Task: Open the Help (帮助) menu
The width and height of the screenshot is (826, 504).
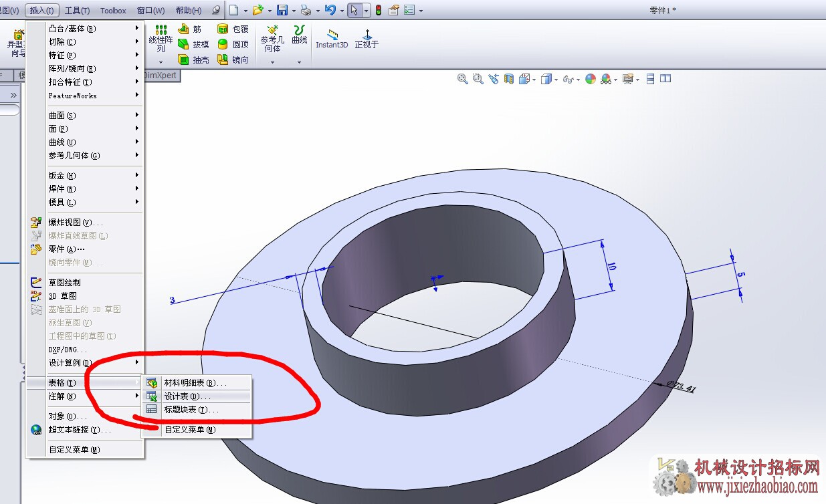Action: point(188,10)
